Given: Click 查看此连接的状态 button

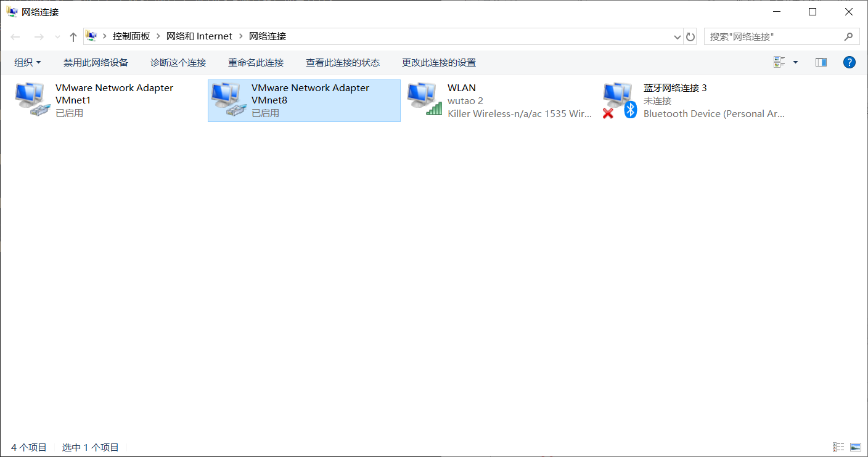Looking at the screenshot, I should [x=343, y=62].
